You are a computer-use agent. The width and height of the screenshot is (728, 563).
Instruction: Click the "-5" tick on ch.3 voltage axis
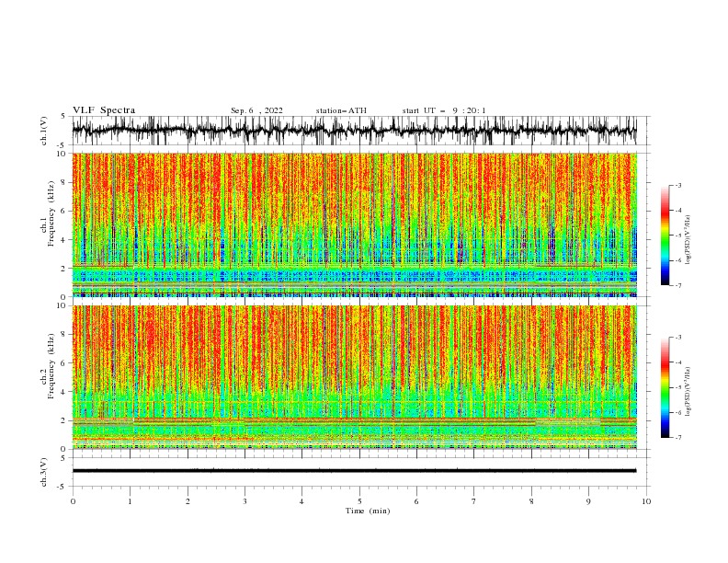coord(63,487)
